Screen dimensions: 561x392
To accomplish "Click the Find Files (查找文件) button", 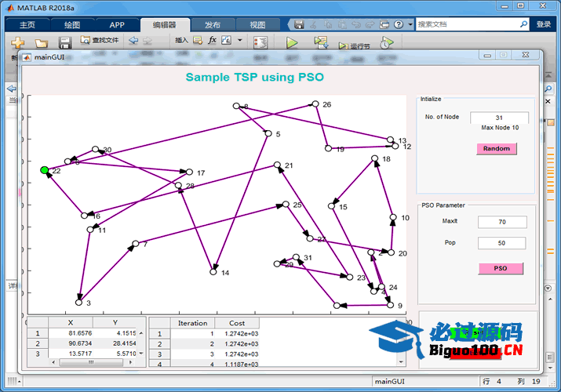I will point(100,41).
